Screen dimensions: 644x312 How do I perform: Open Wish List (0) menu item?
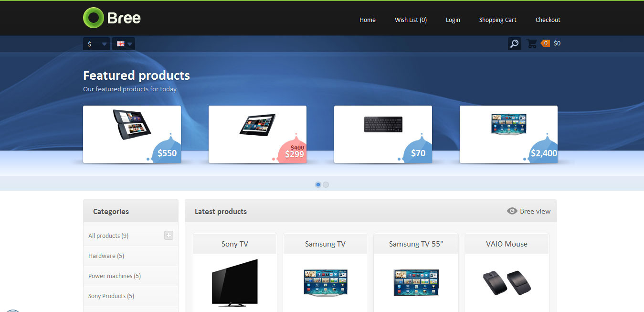[411, 20]
